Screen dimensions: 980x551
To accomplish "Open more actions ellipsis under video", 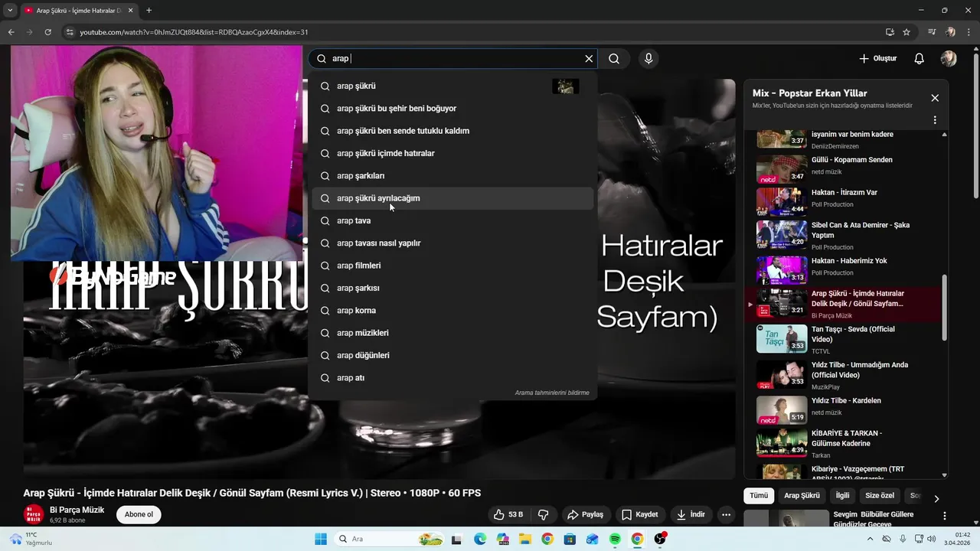I will click(727, 514).
